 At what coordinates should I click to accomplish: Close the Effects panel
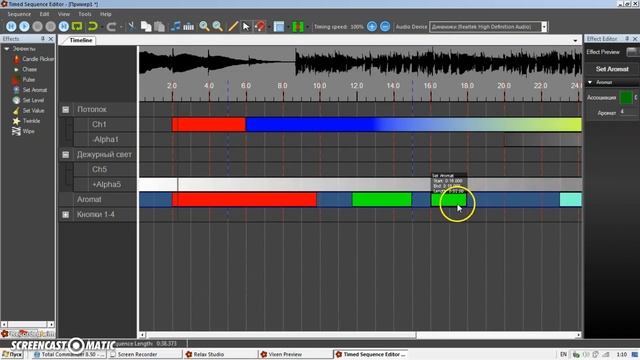[51, 38]
